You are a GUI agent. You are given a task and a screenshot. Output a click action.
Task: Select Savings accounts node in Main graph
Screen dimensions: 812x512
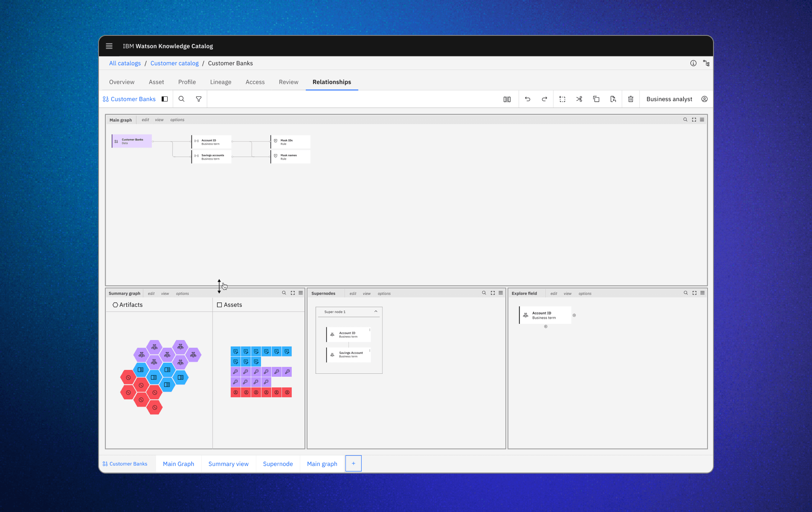212,157
